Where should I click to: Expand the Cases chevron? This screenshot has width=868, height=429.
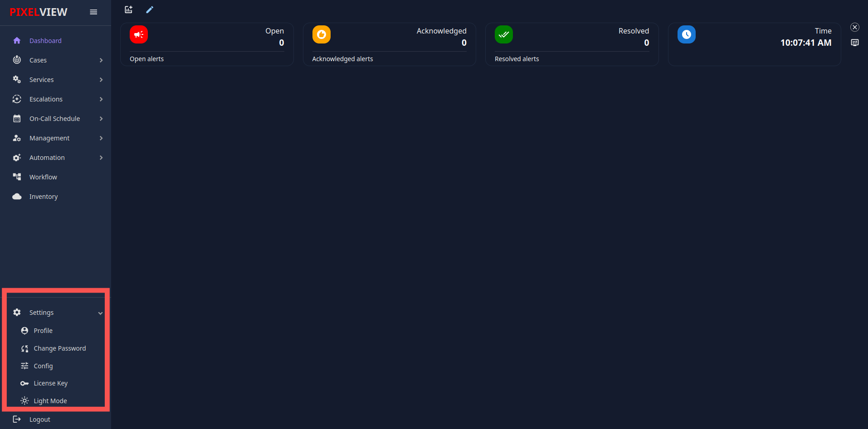(x=101, y=60)
